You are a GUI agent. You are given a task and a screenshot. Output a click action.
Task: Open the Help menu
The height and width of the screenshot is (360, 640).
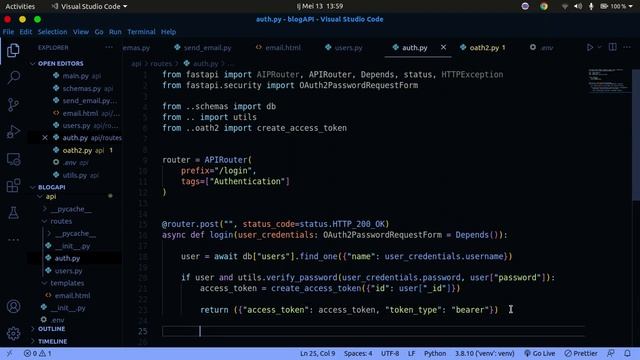point(168,32)
